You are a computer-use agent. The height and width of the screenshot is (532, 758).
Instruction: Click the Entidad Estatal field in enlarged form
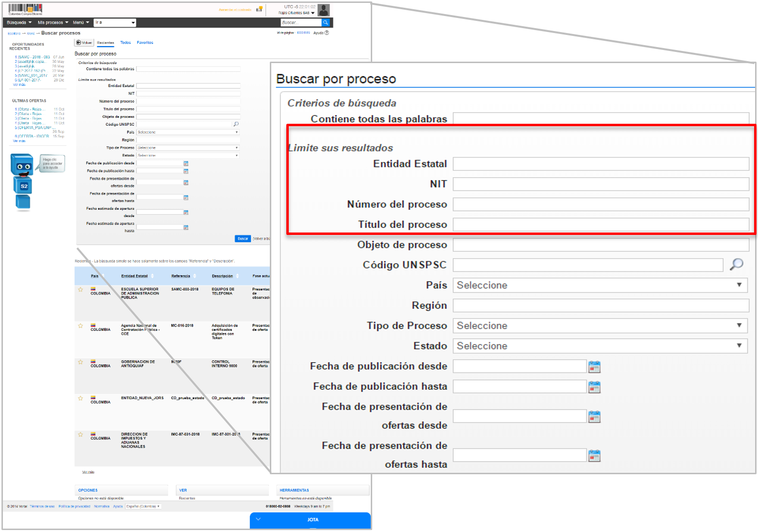601,164
